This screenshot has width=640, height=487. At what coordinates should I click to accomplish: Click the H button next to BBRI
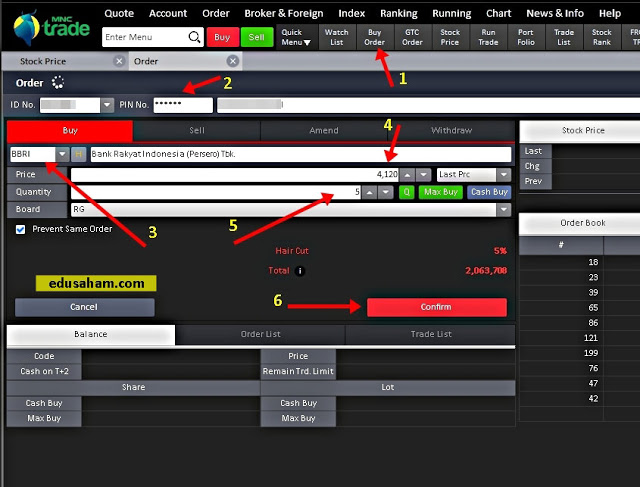click(x=78, y=154)
